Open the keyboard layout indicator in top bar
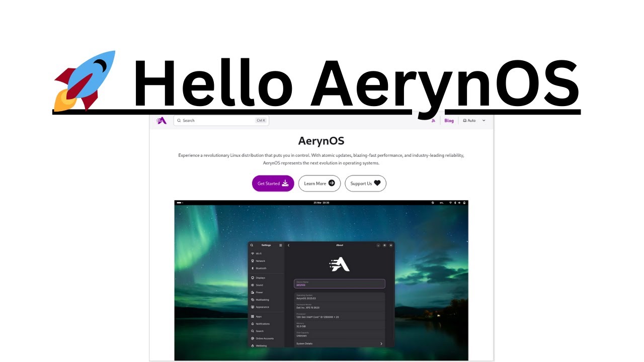This screenshot has width=644, height=362. [441, 203]
